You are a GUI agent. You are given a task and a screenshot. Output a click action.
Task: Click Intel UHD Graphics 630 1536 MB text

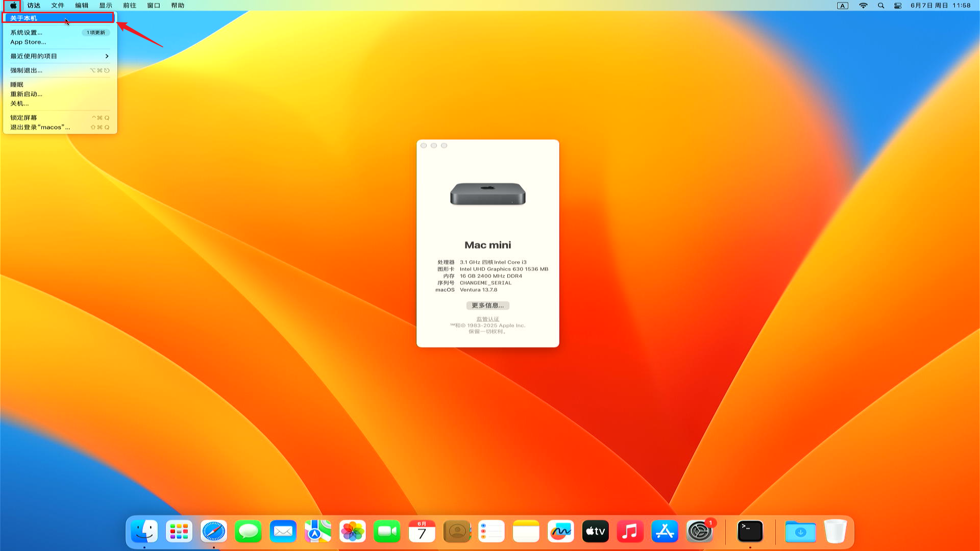tap(504, 269)
